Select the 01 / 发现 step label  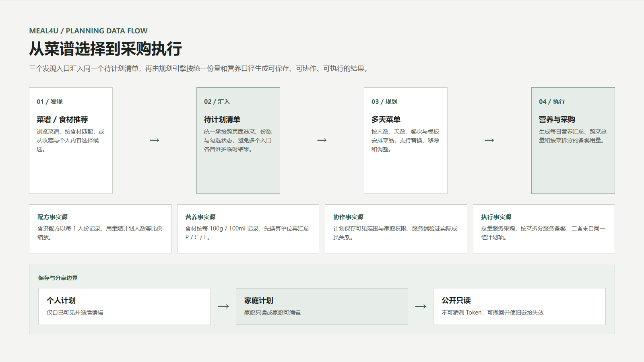[x=50, y=102]
